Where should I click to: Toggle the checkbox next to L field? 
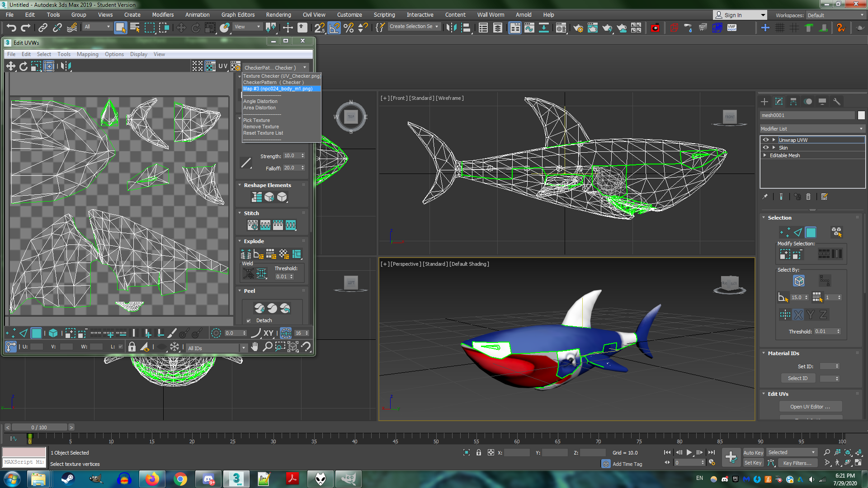[120, 347]
